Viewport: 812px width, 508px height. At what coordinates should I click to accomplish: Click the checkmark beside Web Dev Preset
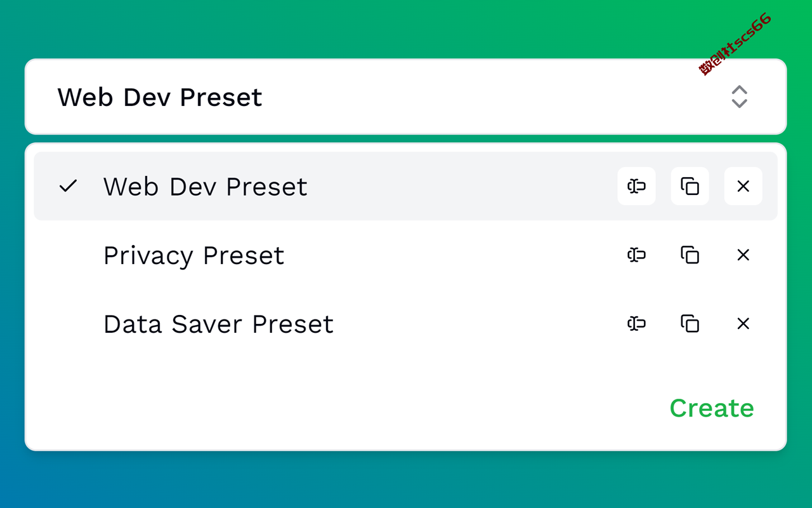click(x=68, y=186)
